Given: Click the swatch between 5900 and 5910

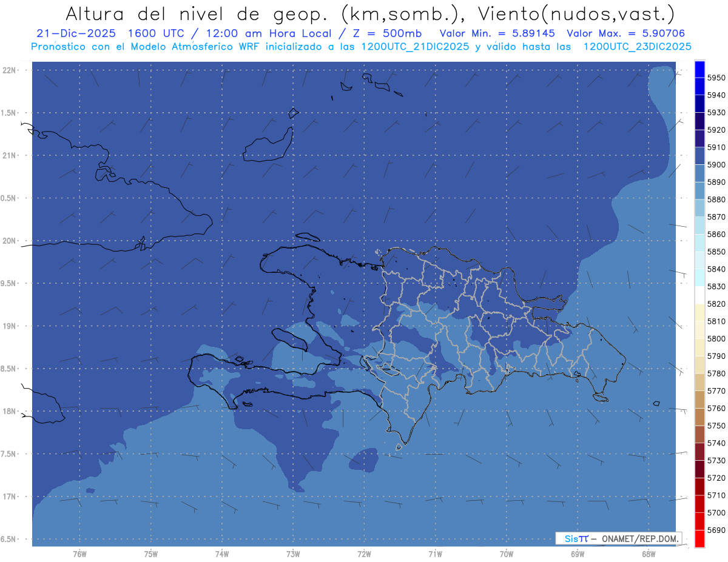Looking at the screenshot, I should 699,156.
